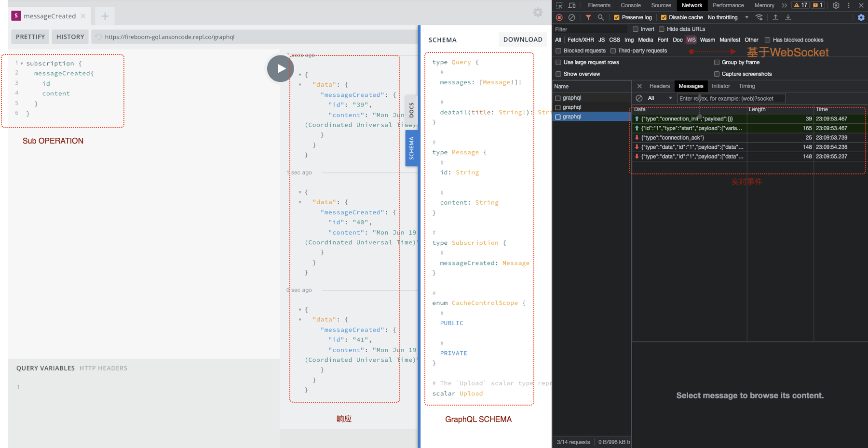Select the inspect element picker tool
Screen dimensions: 868x448
pos(559,5)
